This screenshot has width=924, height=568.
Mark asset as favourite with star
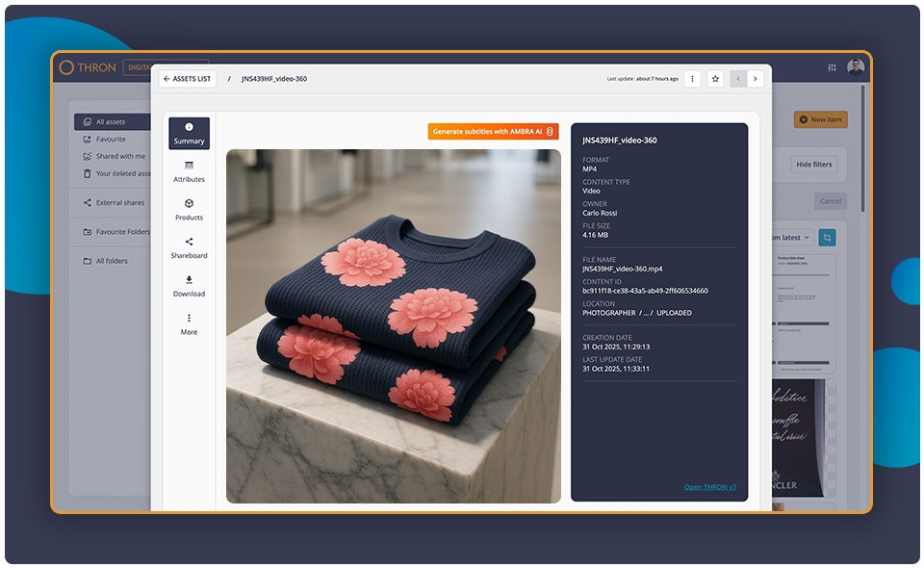click(x=715, y=79)
